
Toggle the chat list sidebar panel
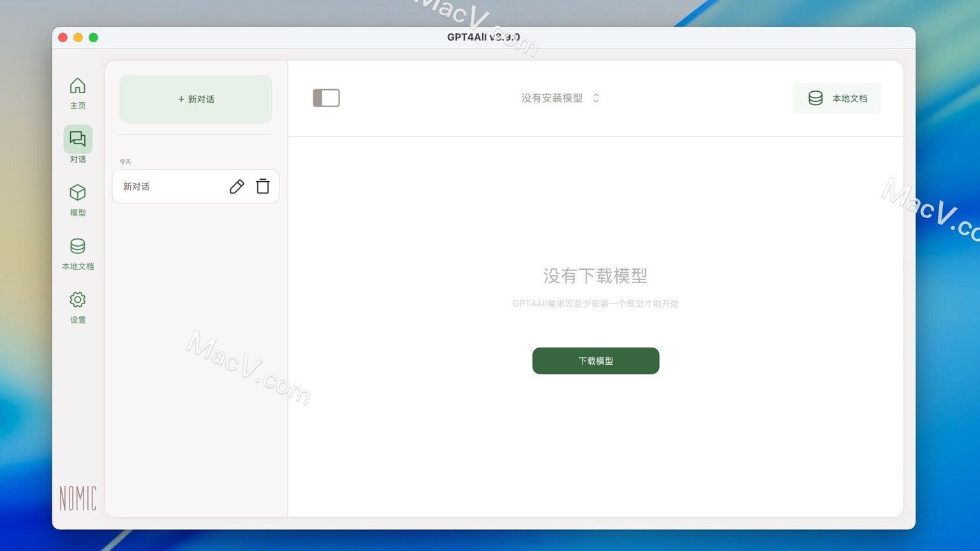pos(326,98)
